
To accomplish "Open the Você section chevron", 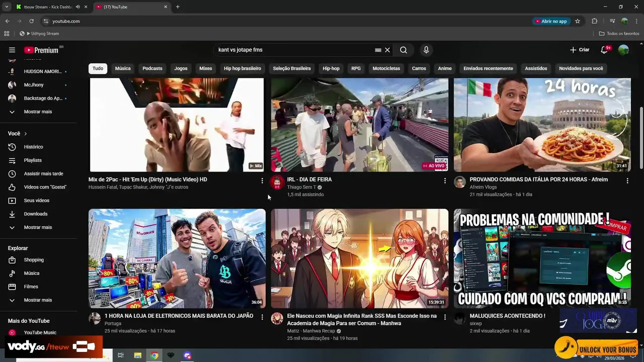I will [x=26, y=134].
